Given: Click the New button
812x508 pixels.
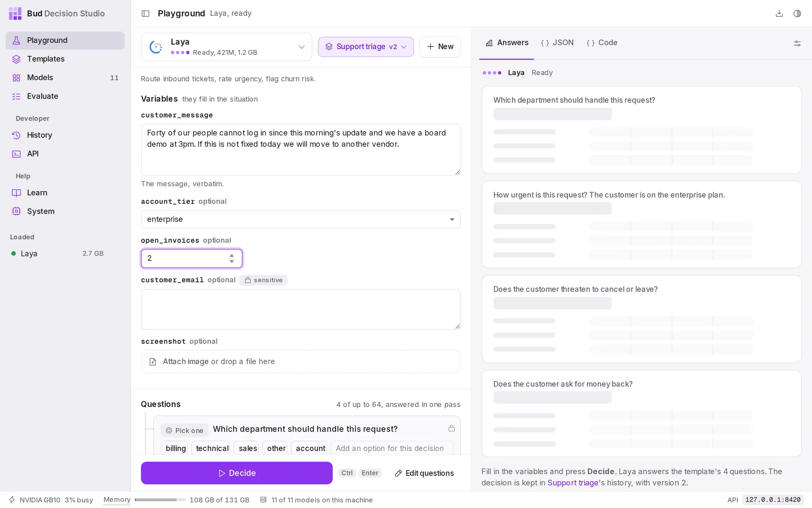Looking at the screenshot, I should (440, 47).
